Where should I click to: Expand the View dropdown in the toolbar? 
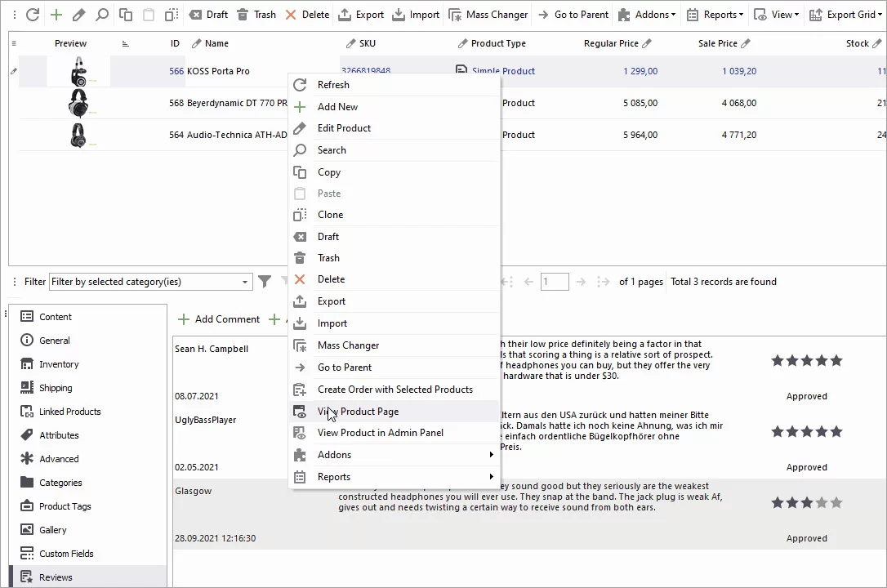pyautogui.click(x=776, y=15)
